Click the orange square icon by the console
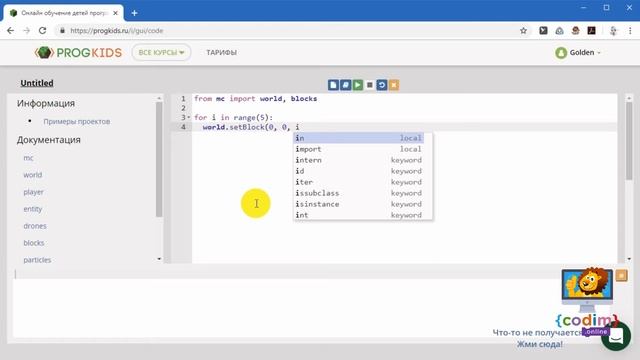The image size is (640, 360). (621, 276)
